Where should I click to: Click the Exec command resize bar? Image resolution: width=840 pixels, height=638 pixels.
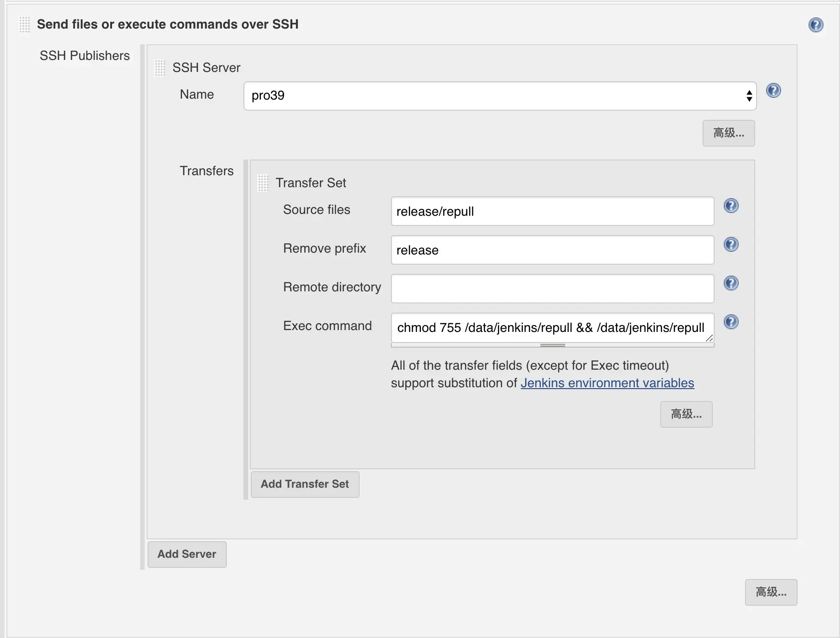552,345
